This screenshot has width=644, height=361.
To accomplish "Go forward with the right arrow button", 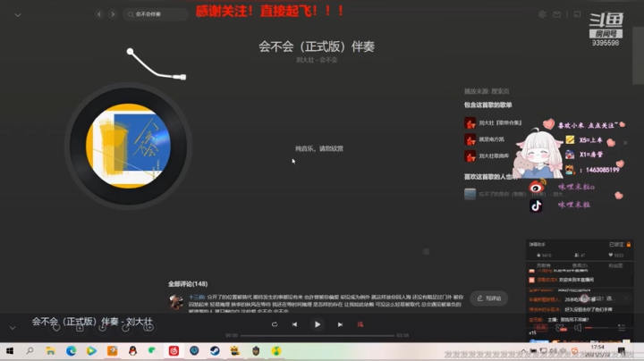I will tap(113, 14).
